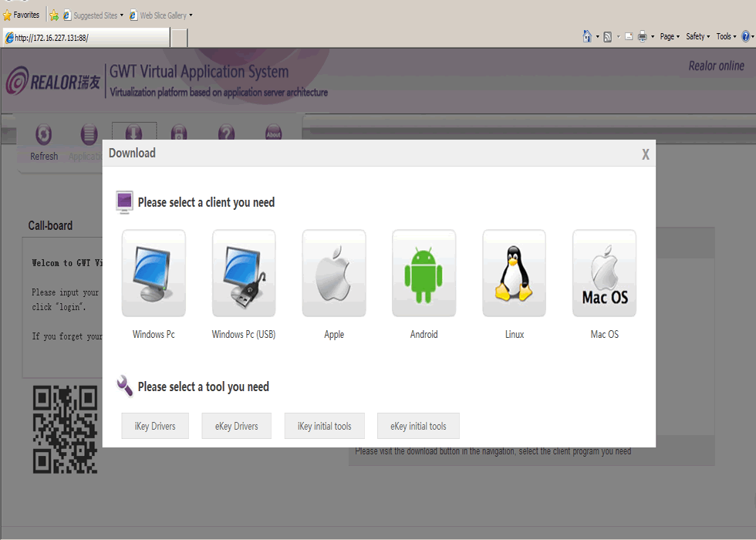Select the Windows Pc client icon
The image size is (756, 540).
tap(154, 273)
